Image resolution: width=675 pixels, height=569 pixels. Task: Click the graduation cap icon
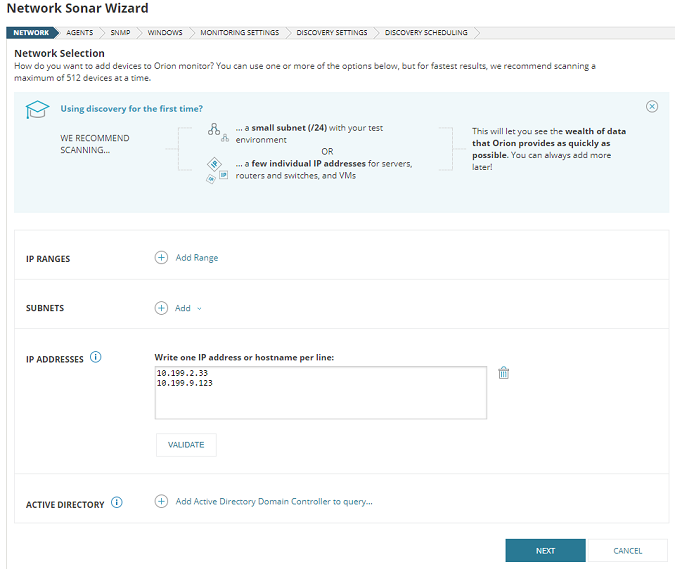(x=37, y=110)
